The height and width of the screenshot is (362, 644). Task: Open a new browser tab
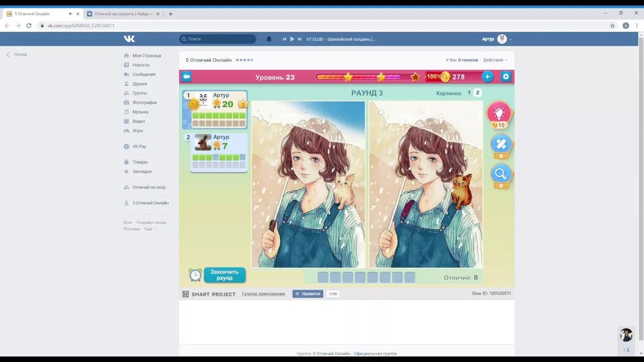[171, 14]
